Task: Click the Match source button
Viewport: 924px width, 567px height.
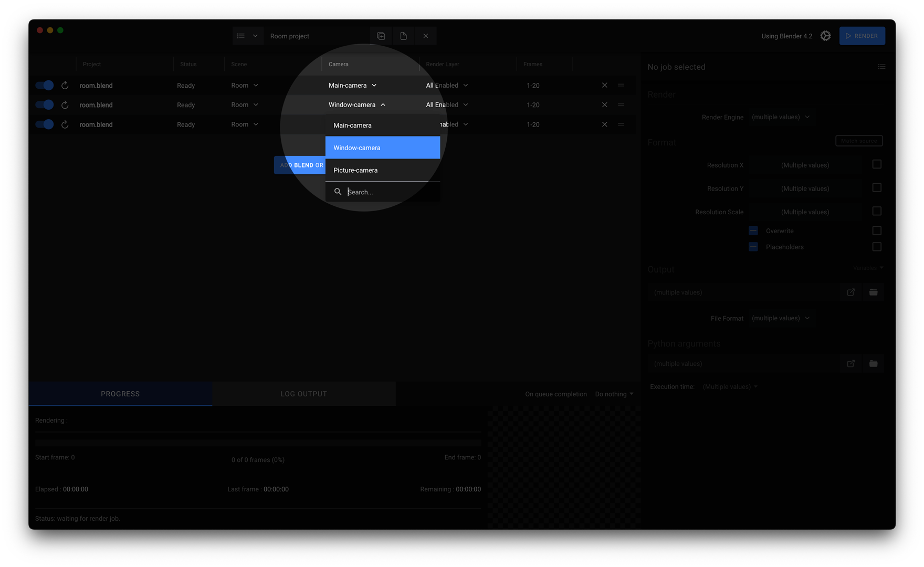Action: click(858, 141)
